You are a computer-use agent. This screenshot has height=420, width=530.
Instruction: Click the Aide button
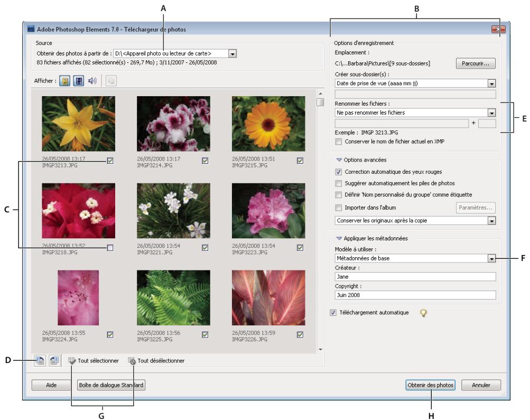51,385
